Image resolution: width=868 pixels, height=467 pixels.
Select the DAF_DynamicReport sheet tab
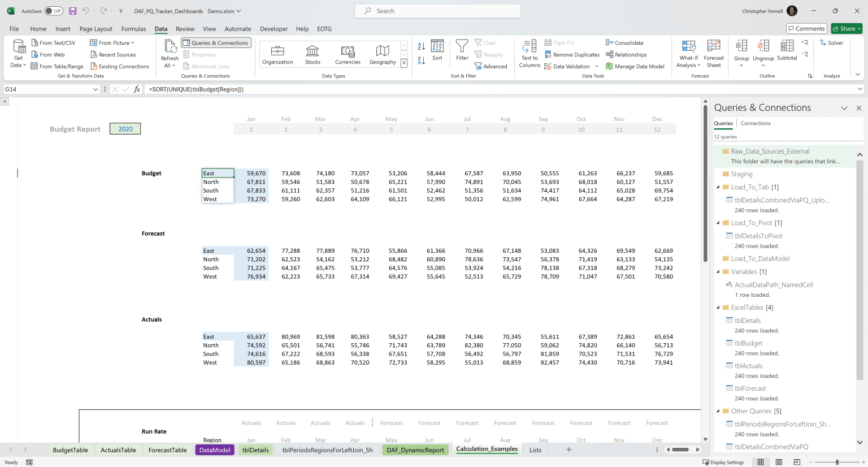(x=415, y=449)
